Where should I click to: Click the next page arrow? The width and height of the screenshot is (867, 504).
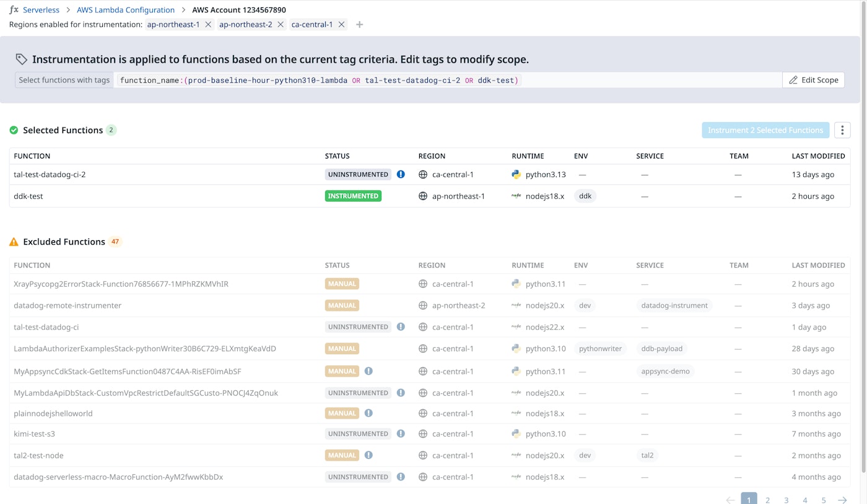coord(842,500)
